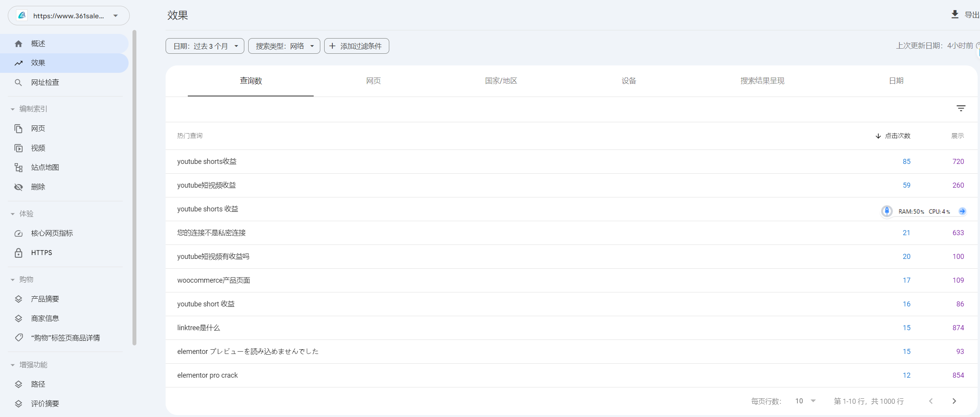Open the 日期 date range dropdown
The image size is (980, 417).
tap(205, 46)
